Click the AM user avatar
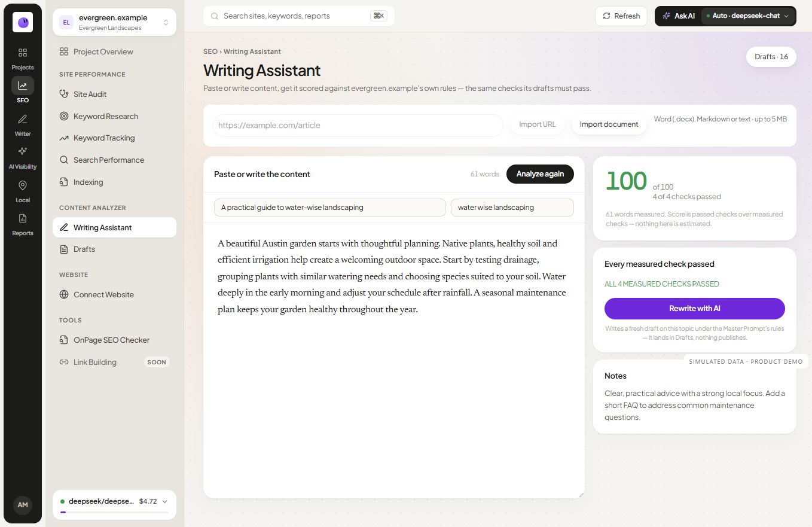This screenshot has height=527, width=812. point(23,505)
